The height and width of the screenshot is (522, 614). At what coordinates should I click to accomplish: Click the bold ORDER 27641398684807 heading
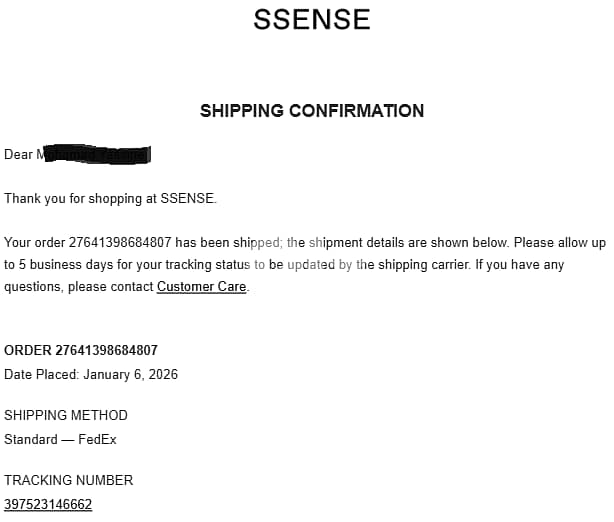(81, 351)
